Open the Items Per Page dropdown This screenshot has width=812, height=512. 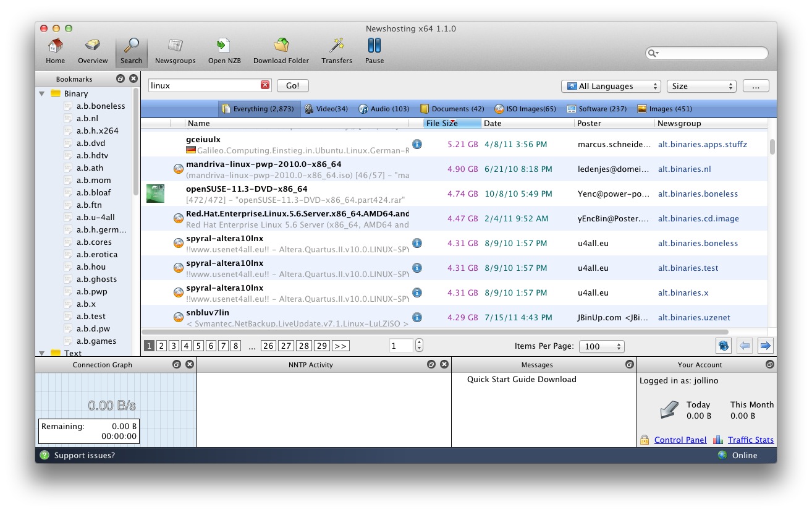point(601,346)
